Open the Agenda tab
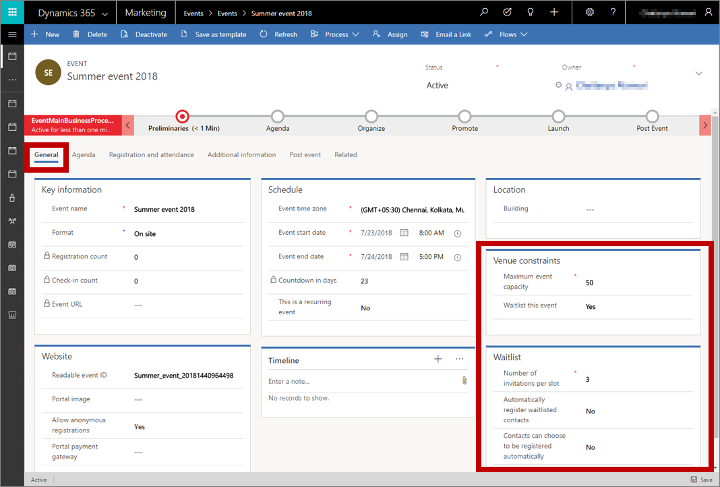Screen dimensions: 720x487 (x=84, y=155)
